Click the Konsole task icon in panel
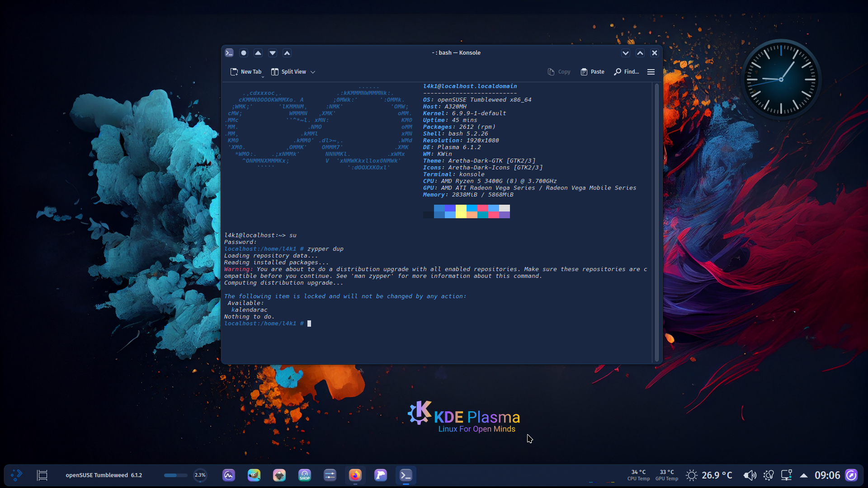 coord(406,475)
